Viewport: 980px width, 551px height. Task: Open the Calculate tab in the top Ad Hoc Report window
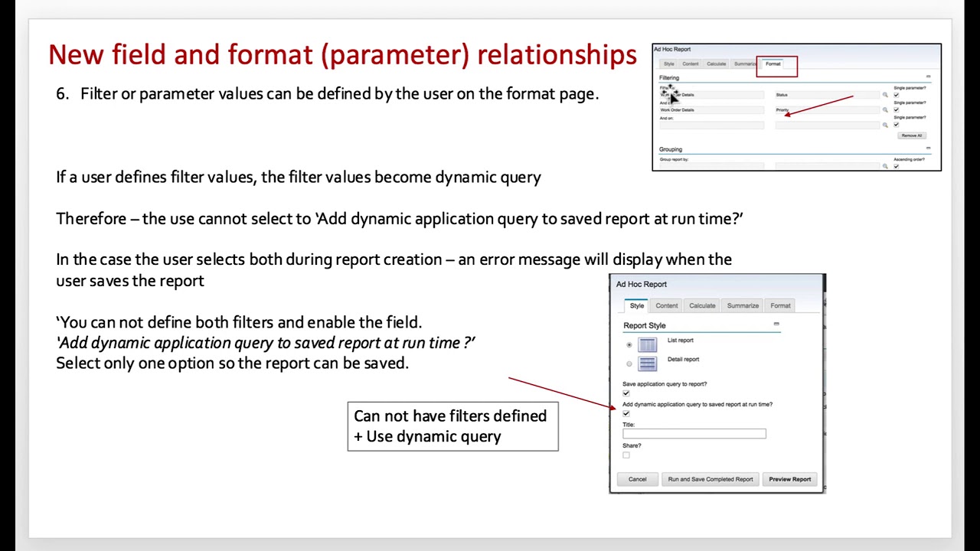pyautogui.click(x=717, y=64)
